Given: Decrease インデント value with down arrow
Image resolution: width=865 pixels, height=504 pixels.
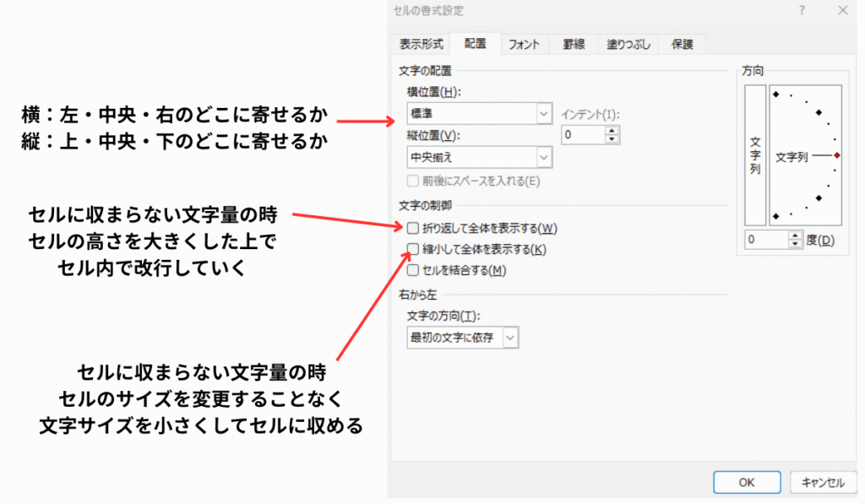Looking at the screenshot, I should (x=612, y=138).
